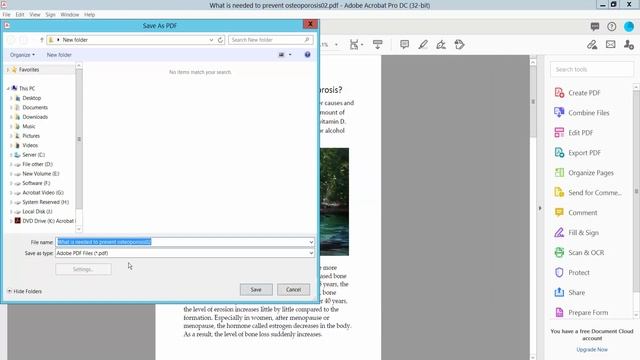Viewport: 640px width, 360px height.
Task: Open the zoom percentage dropdown in Acrobat
Action: coord(336,44)
